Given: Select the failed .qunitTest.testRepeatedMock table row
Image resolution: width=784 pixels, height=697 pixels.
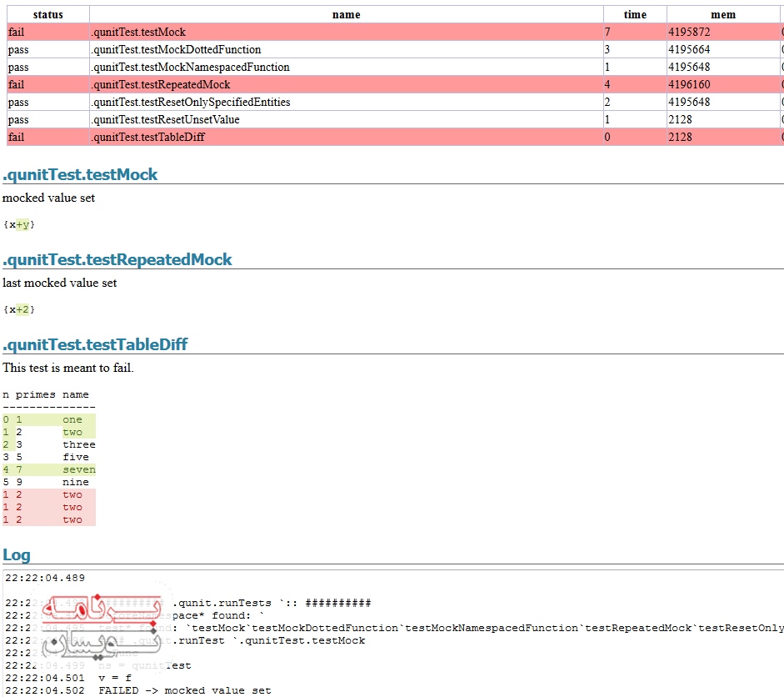Looking at the screenshot, I should [161, 85].
